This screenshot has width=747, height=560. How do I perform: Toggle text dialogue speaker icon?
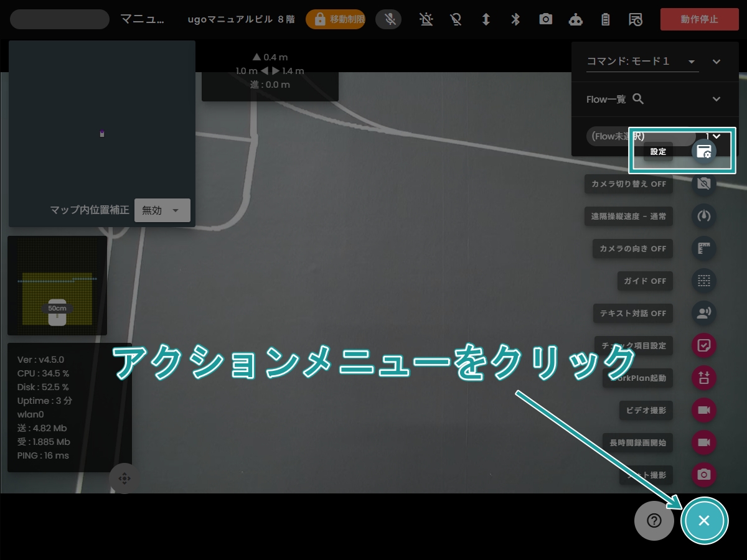pos(704,313)
